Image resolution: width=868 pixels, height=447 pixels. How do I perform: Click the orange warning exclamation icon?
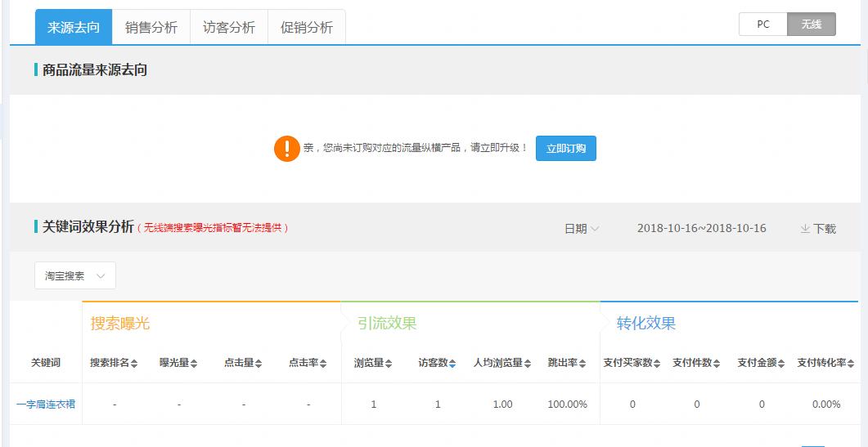[287, 149]
